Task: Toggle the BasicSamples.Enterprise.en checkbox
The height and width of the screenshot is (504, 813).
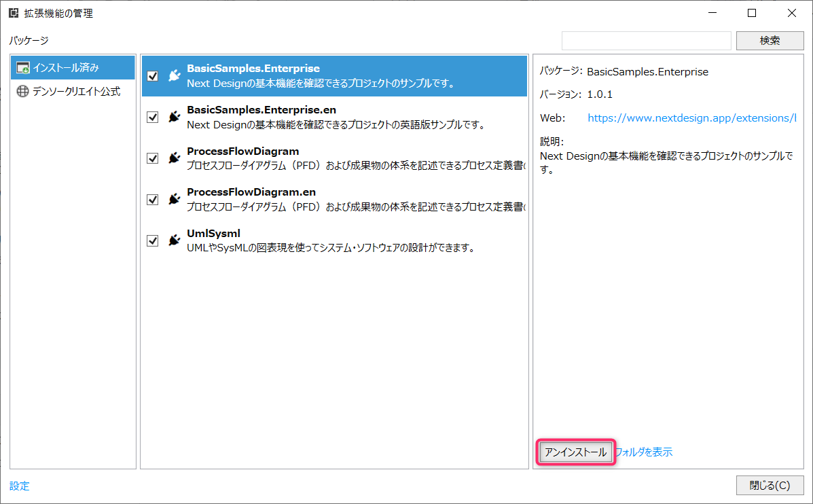Action: coord(152,118)
